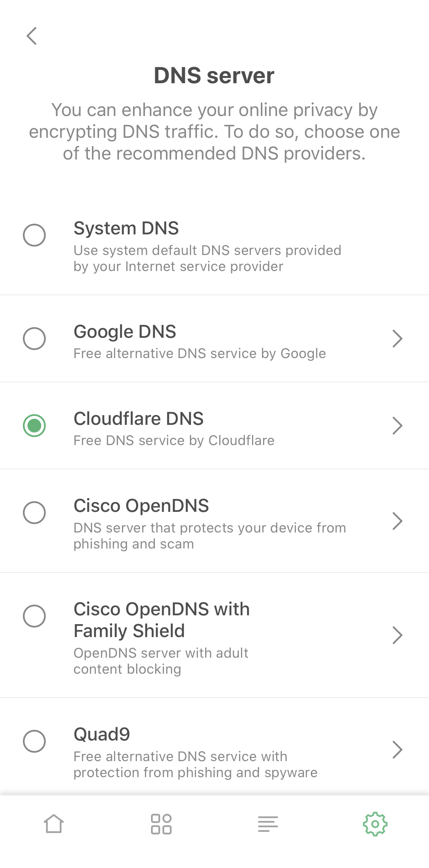The width and height of the screenshot is (429, 868).
Task: Open the Home tab icon
Action: tap(54, 824)
